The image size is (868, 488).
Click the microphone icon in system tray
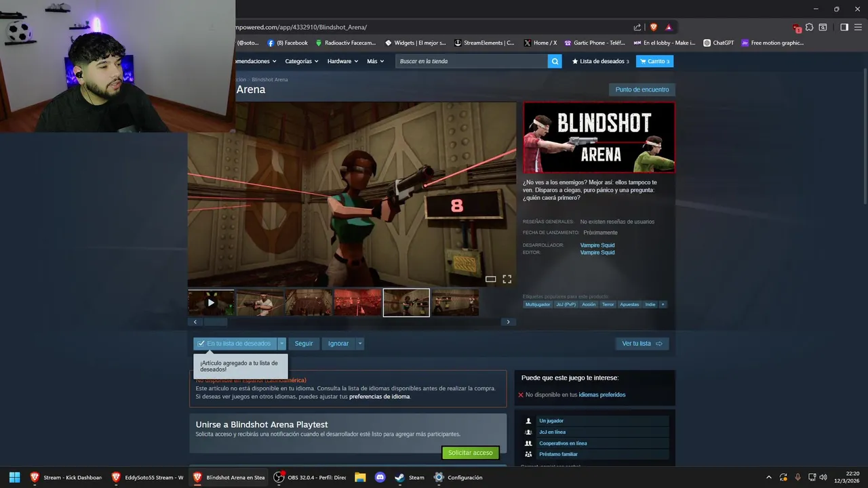click(797, 477)
